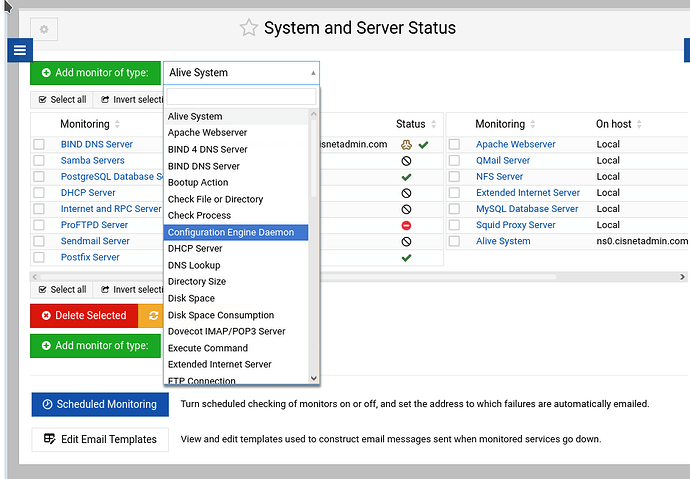Choose DNS Lookup from the list

point(236,265)
